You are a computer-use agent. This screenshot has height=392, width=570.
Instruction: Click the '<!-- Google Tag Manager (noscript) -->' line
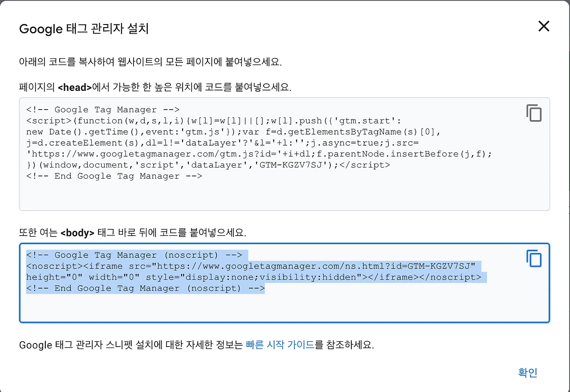coord(134,255)
